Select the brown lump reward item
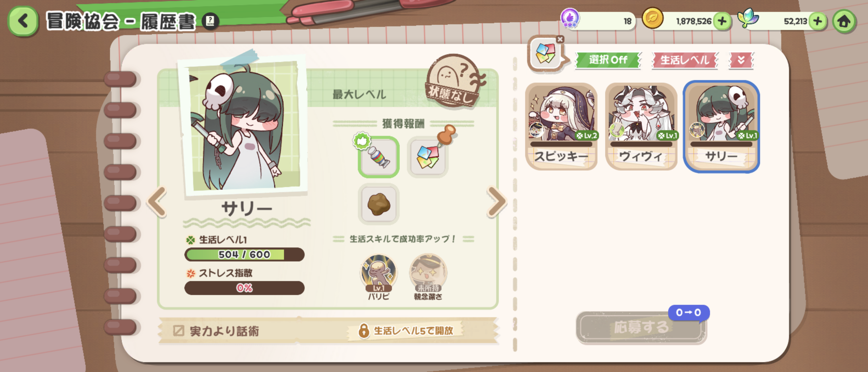Viewport: 868px width, 372px height. pyautogui.click(x=379, y=204)
